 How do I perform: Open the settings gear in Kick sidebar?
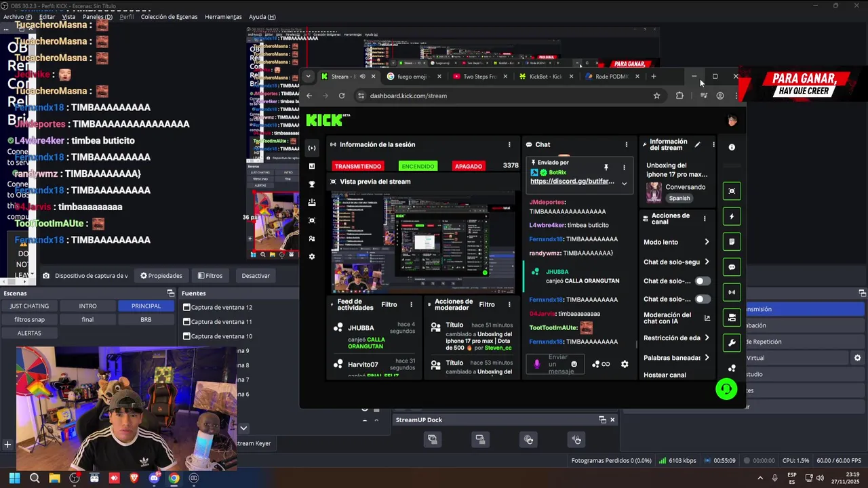(x=312, y=257)
